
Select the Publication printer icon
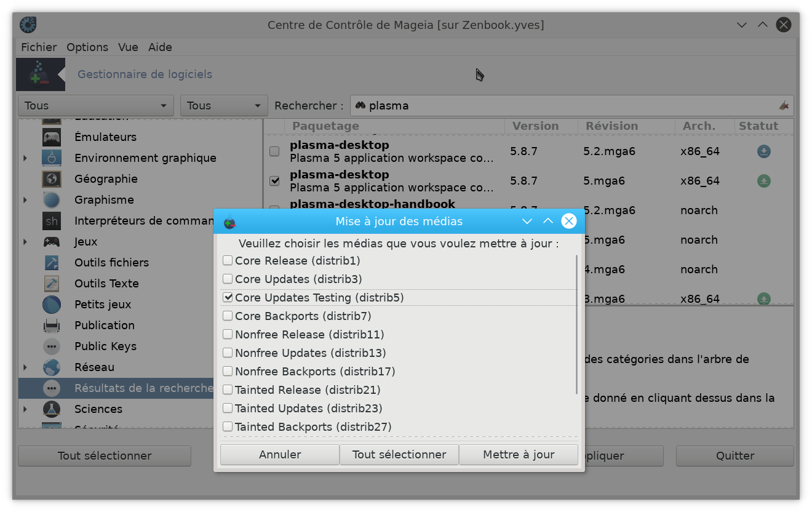click(52, 325)
